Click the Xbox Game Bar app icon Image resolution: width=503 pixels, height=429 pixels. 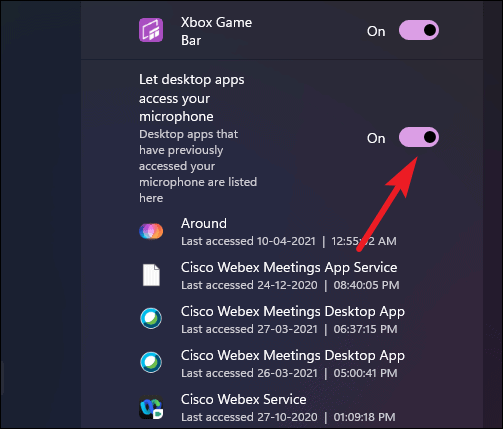[x=151, y=30]
